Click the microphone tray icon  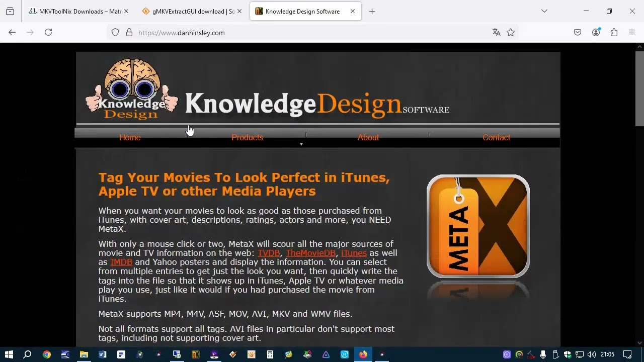[x=543, y=354]
